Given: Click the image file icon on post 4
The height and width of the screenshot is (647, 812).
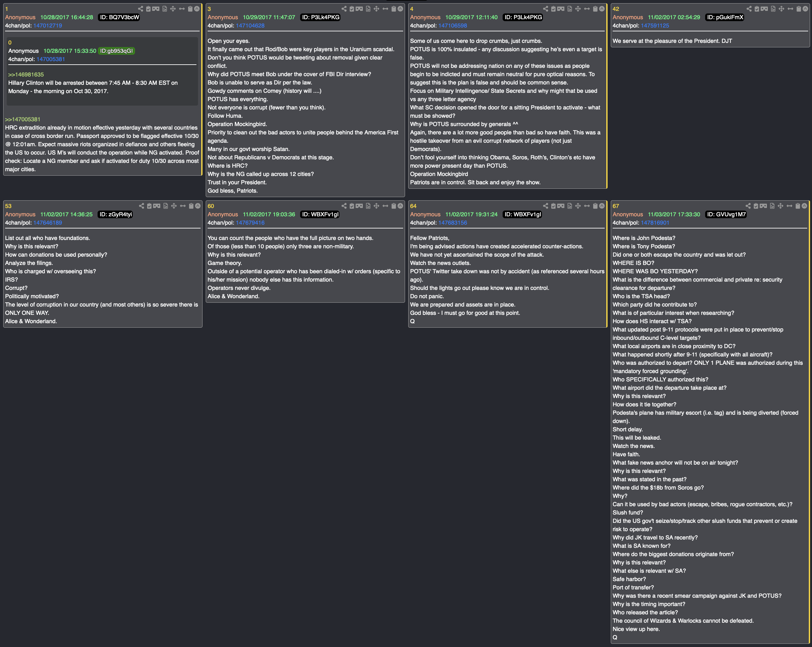Looking at the screenshot, I should (569, 9).
